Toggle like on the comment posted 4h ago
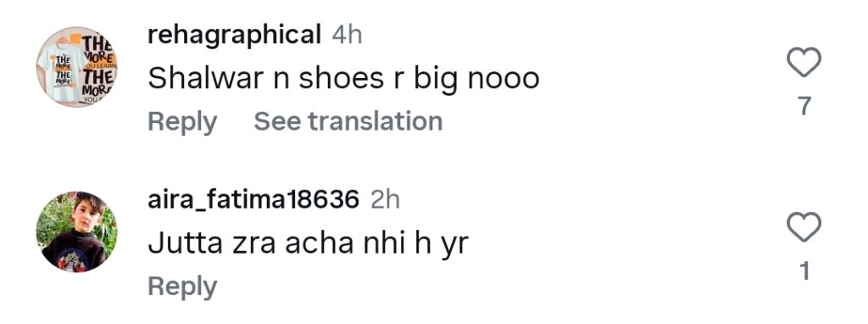This screenshot has height=324, width=868. pos(804,62)
